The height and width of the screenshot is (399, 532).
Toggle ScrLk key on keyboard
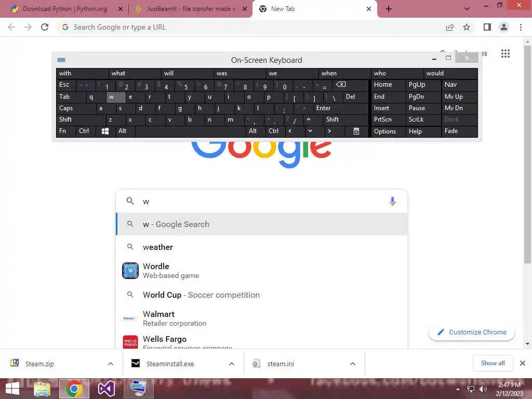click(423, 119)
